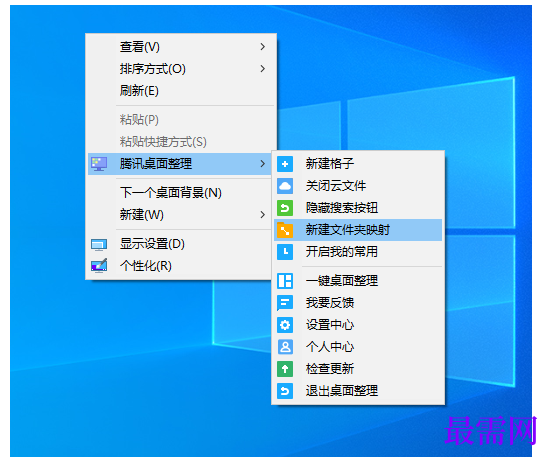Click the 个性化 paint icon
This screenshot has height=462, width=556.
99,266
